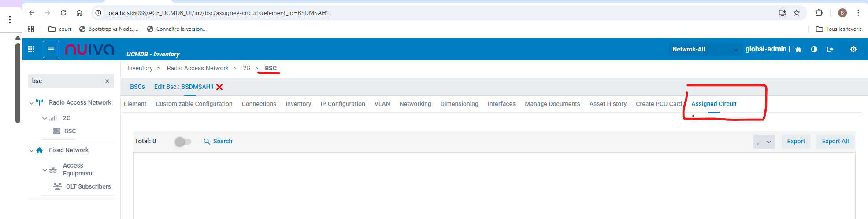Viewport: 868px width, 219px height.
Task: Open the dropdown beside Export button
Action: [764, 142]
